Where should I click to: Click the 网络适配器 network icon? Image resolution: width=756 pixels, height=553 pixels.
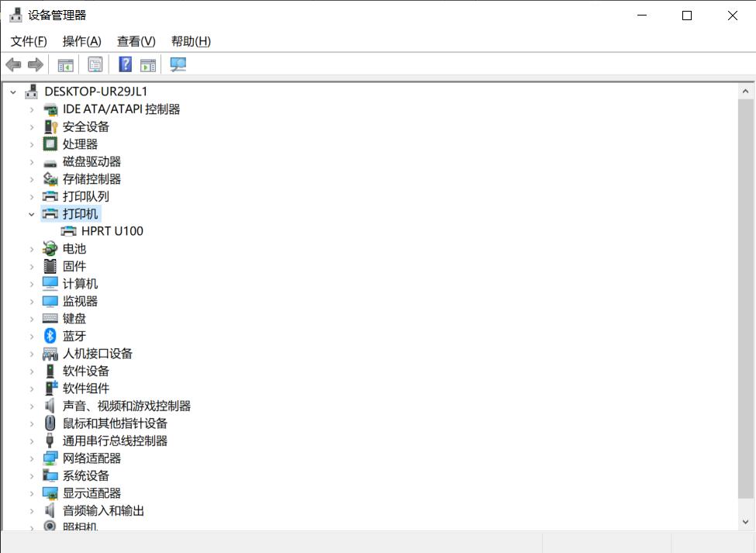50,458
